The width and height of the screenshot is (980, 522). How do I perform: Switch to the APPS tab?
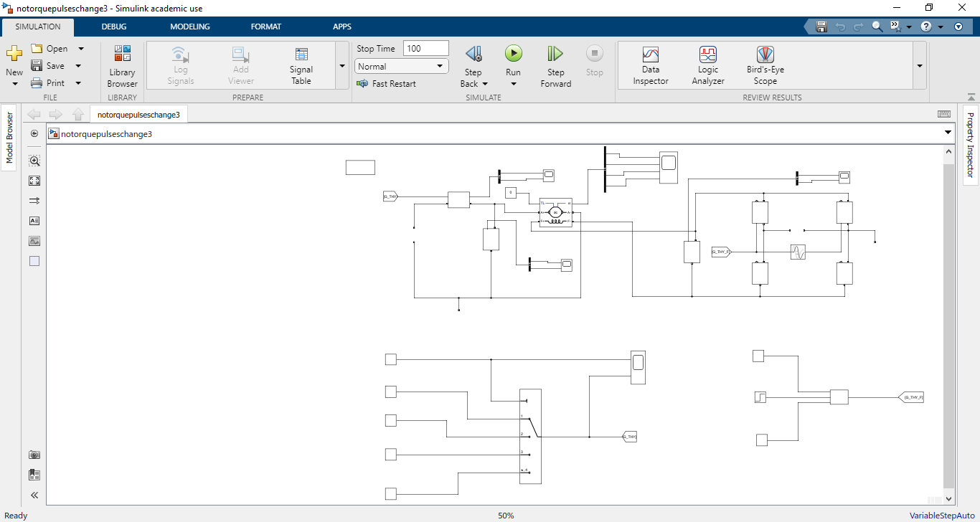click(342, 27)
